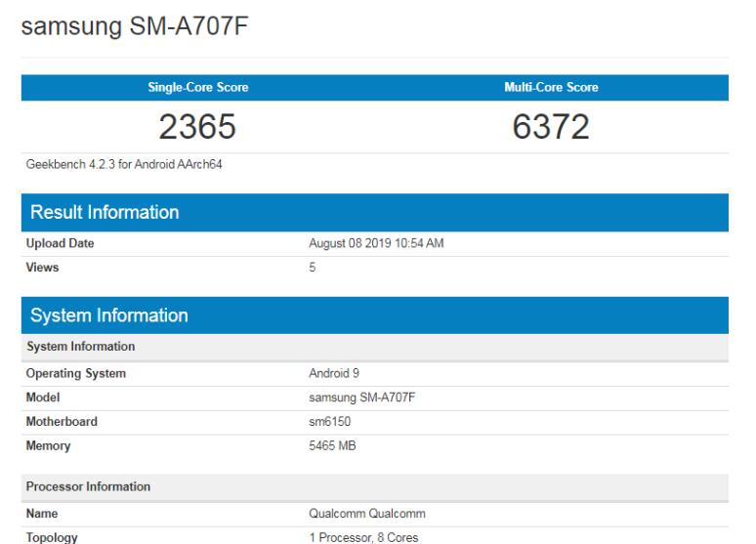Click the Name label under Processor Information
This screenshot has width=756, height=544.
tap(42, 514)
